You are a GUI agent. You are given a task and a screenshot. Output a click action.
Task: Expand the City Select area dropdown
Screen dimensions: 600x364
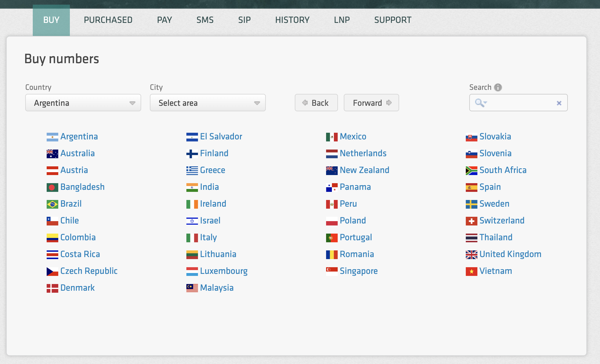coord(208,103)
